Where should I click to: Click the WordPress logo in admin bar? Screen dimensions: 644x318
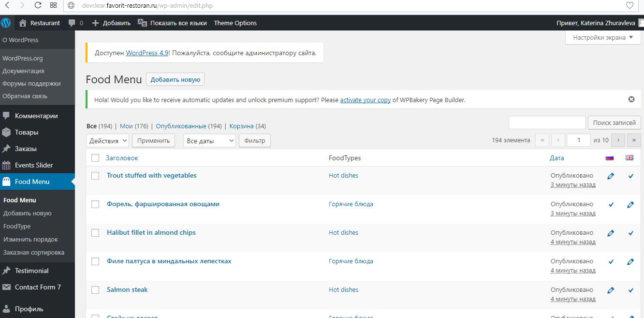click(x=6, y=23)
